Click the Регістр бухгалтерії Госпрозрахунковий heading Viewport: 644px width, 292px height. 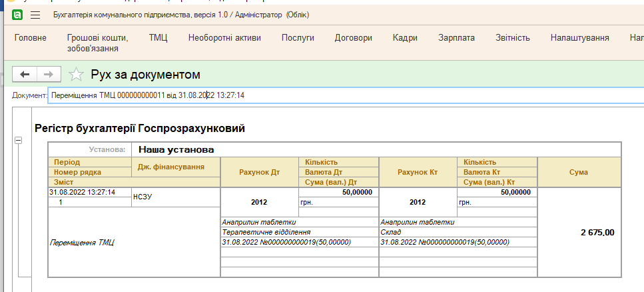(x=140, y=128)
